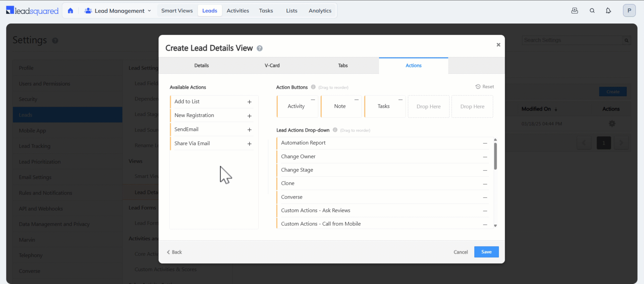Image resolution: width=644 pixels, height=284 pixels.
Task: Sort by Modified On column header
Action: click(x=539, y=109)
